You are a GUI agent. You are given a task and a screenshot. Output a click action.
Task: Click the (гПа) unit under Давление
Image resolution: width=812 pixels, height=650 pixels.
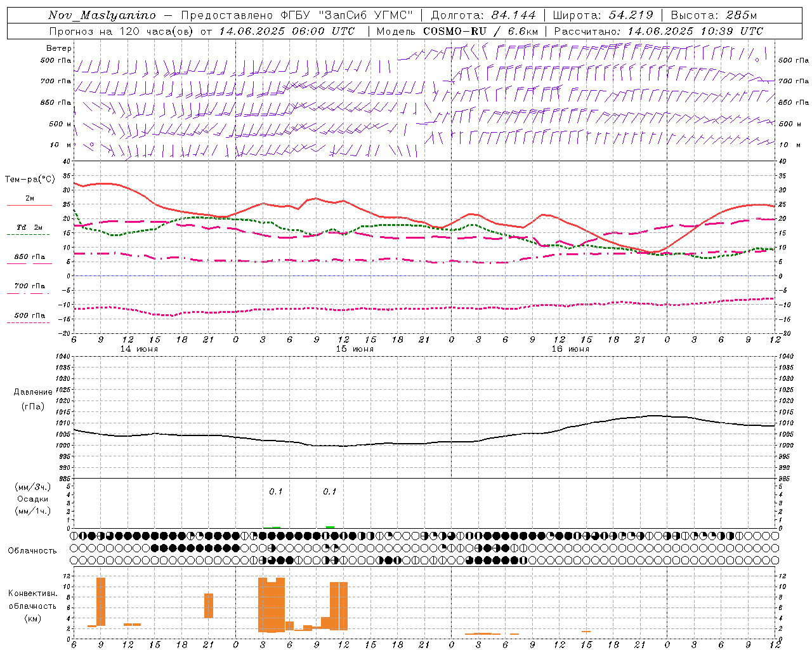33,407
